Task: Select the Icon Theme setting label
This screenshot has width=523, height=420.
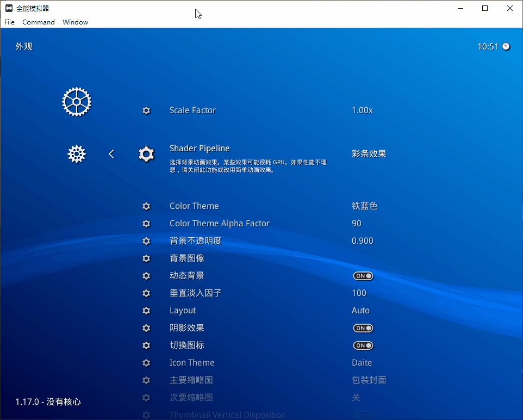Action: [x=192, y=362]
